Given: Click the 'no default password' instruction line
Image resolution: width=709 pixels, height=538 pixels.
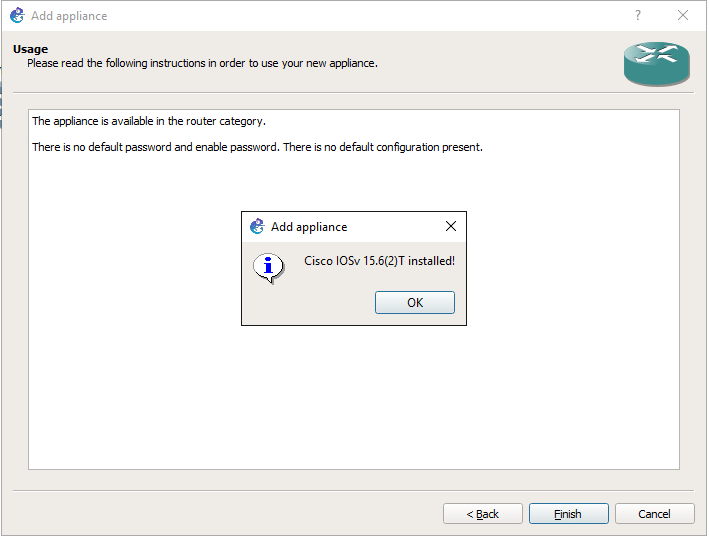Looking at the screenshot, I should tap(257, 147).
